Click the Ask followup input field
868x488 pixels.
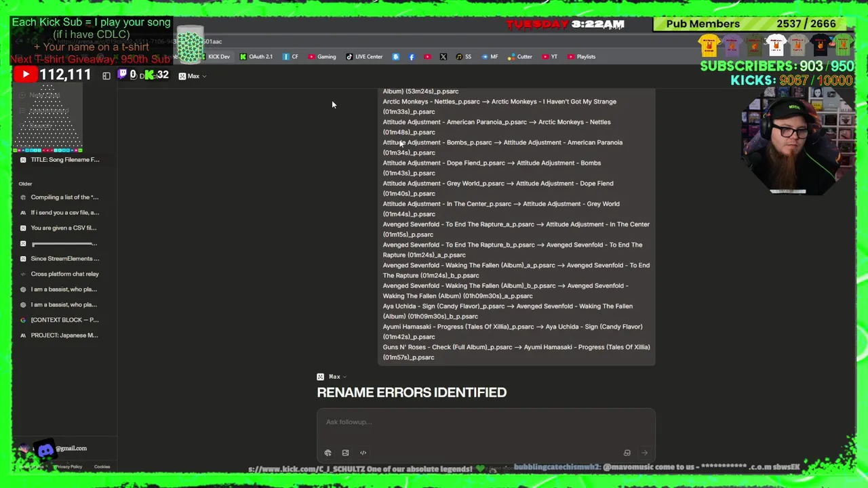click(x=486, y=422)
